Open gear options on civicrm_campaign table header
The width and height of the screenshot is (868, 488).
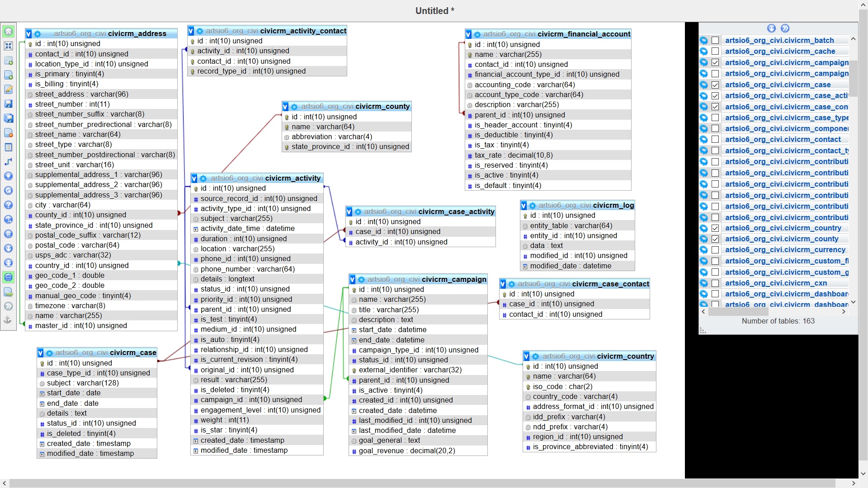(361, 280)
